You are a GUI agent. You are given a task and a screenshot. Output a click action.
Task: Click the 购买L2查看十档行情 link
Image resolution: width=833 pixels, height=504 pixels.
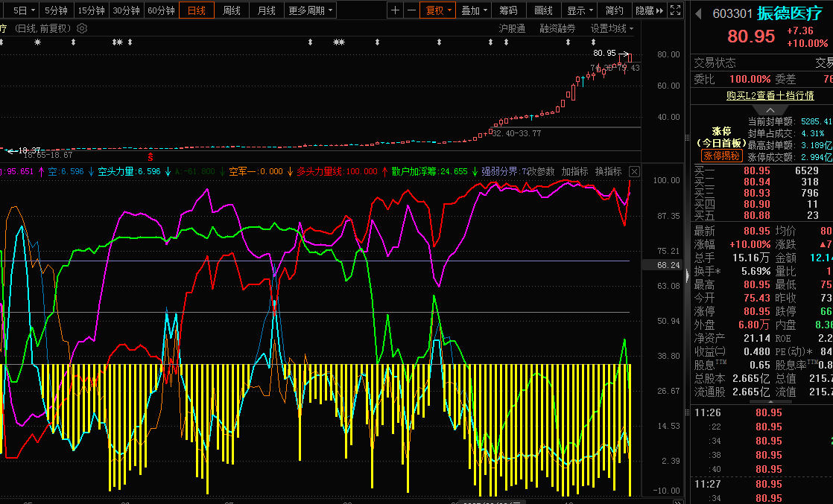[770, 95]
